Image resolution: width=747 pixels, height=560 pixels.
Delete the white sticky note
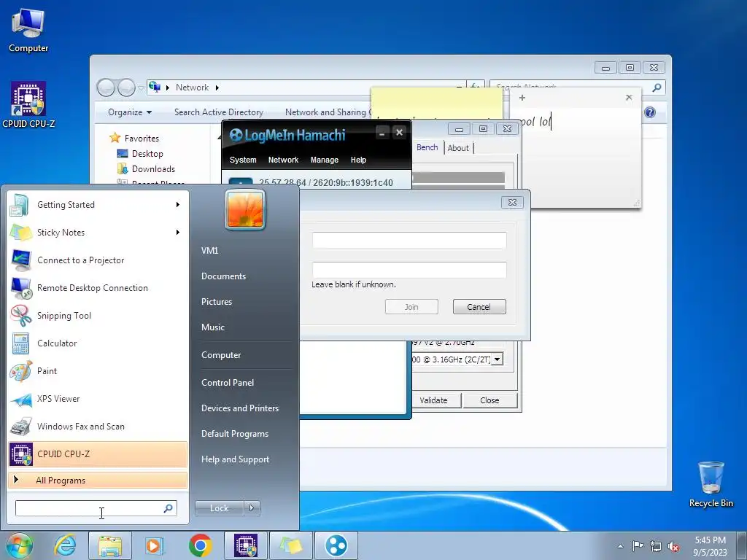click(629, 98)
